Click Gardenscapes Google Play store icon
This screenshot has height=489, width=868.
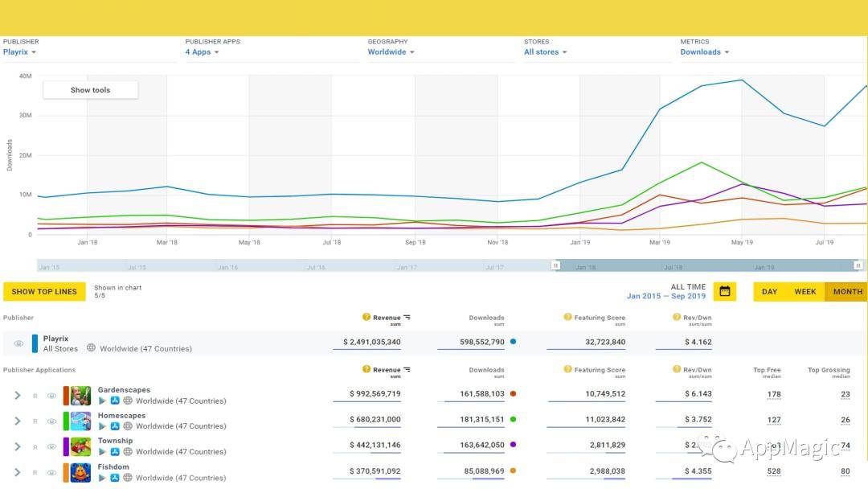[102, 401]
